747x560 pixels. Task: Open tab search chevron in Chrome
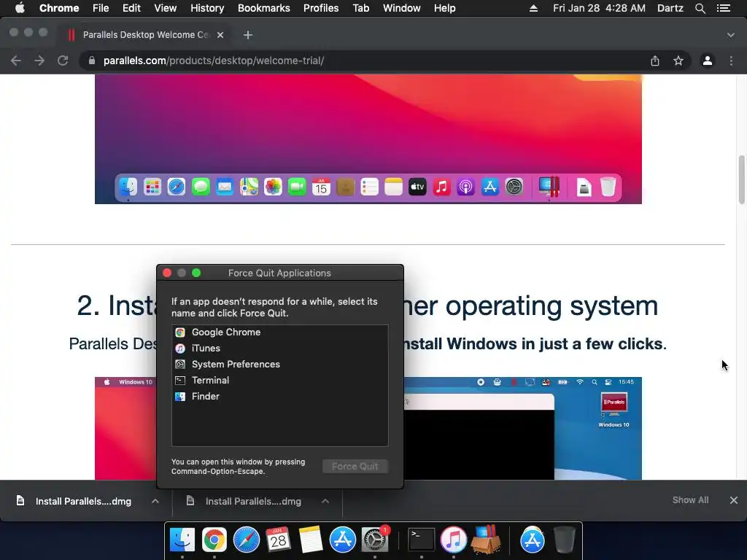(x=731, y=35)
